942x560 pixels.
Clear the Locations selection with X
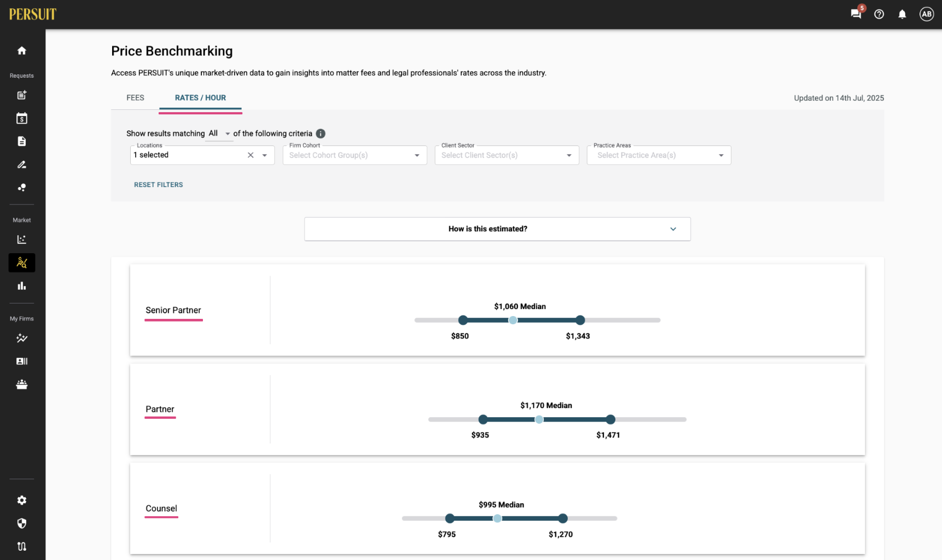(x=251, y=155)
